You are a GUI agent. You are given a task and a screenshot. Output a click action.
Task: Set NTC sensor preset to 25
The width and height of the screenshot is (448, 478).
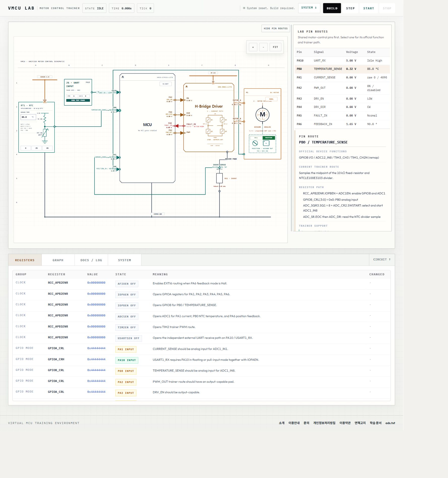(37, 148)
